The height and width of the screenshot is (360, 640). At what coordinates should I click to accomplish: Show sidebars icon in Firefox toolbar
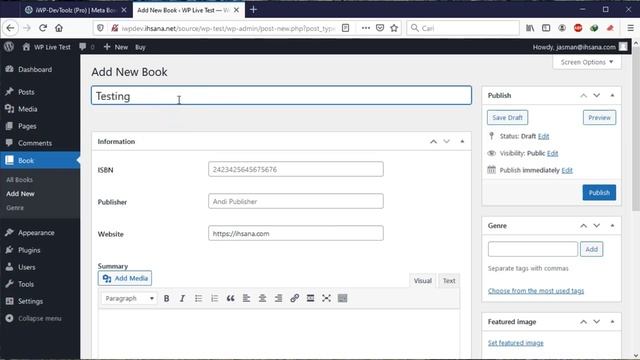point(546,28)
